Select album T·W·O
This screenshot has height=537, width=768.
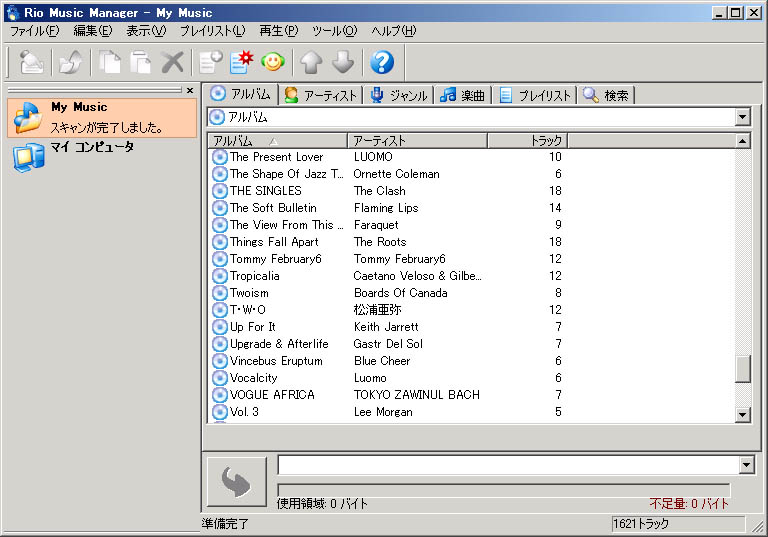pos(248,310)
